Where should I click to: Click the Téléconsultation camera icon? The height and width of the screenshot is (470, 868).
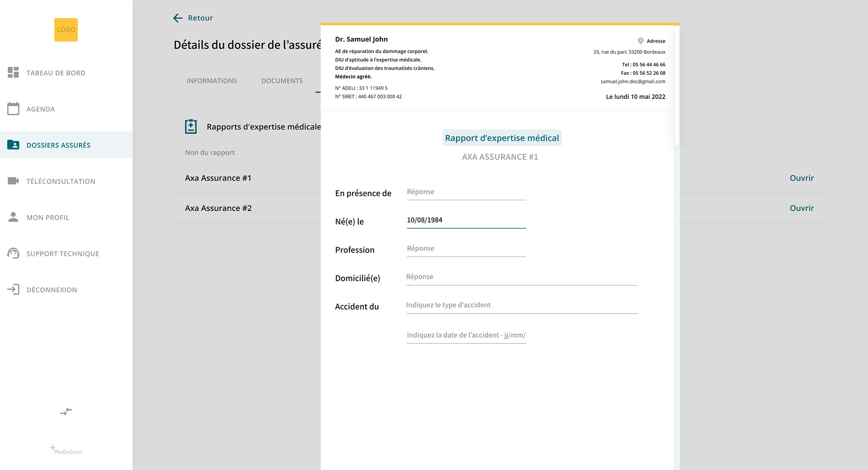(13, 181)
